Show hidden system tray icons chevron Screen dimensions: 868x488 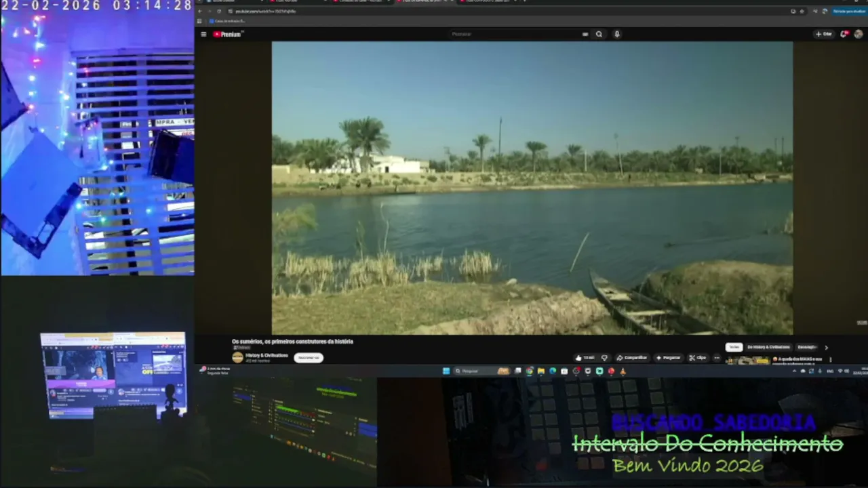(x=795, y=371)
